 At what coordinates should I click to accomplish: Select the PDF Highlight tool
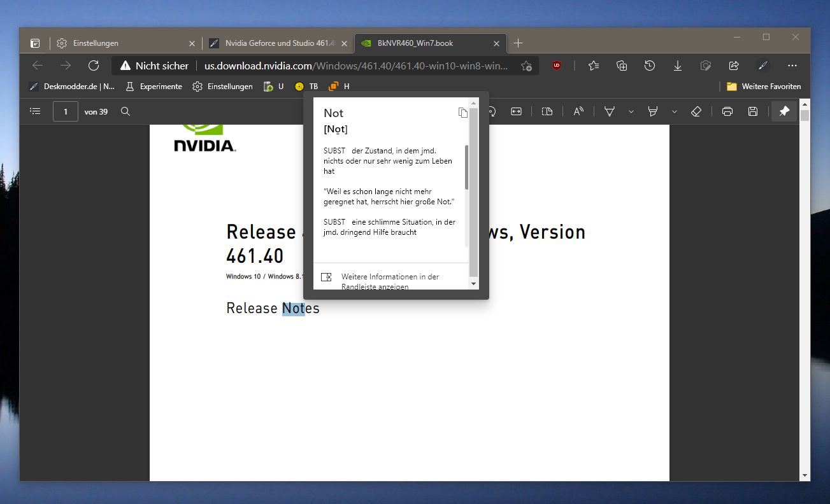pos(653,111)
